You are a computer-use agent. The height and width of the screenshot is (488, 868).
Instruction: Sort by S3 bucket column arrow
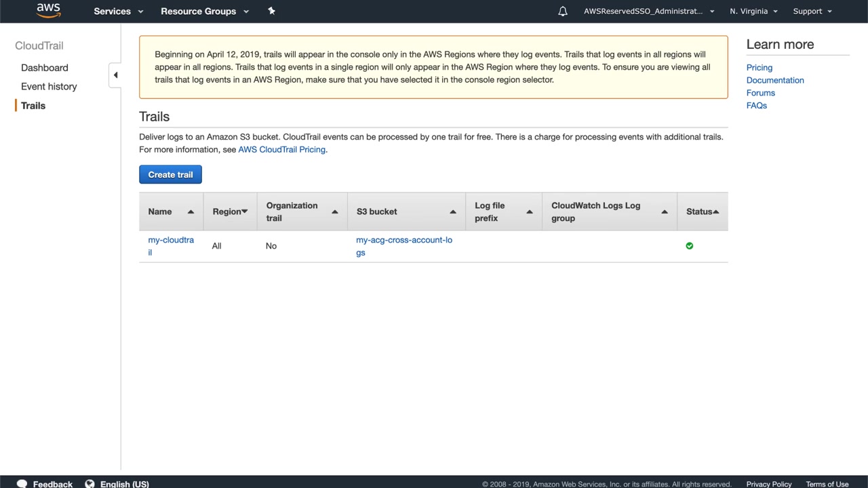(x=453, y=212)
